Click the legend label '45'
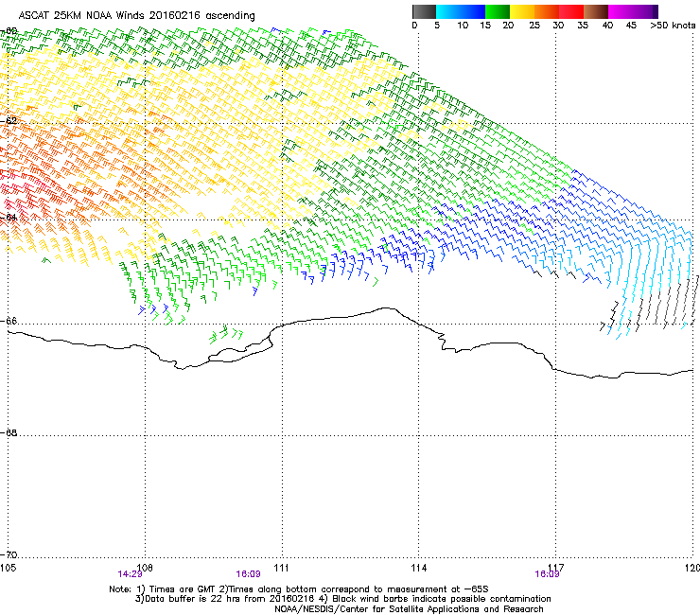Viewport: 700px width, 615px height. pyautogui.click(x=631, y=26)
